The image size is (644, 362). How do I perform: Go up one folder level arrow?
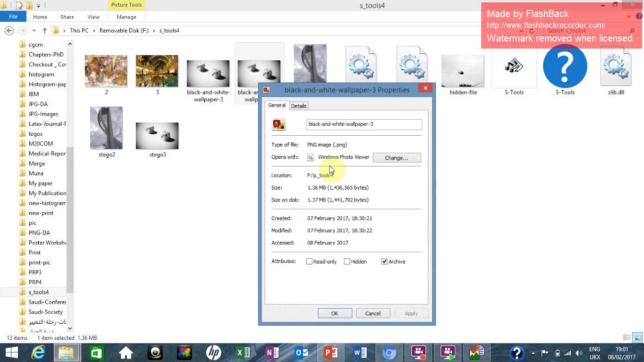(x=44, y=31)
